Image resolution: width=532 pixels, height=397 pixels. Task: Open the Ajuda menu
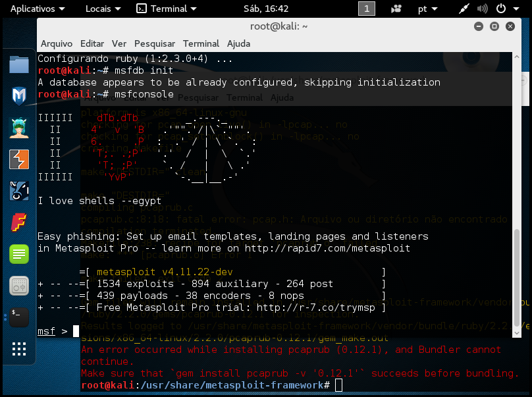point(238,43)
